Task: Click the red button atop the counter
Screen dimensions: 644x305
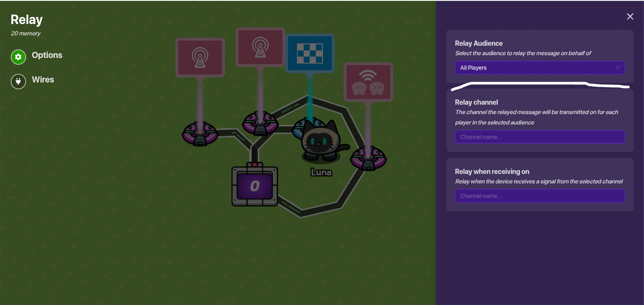Action: [x=255, y=165]
